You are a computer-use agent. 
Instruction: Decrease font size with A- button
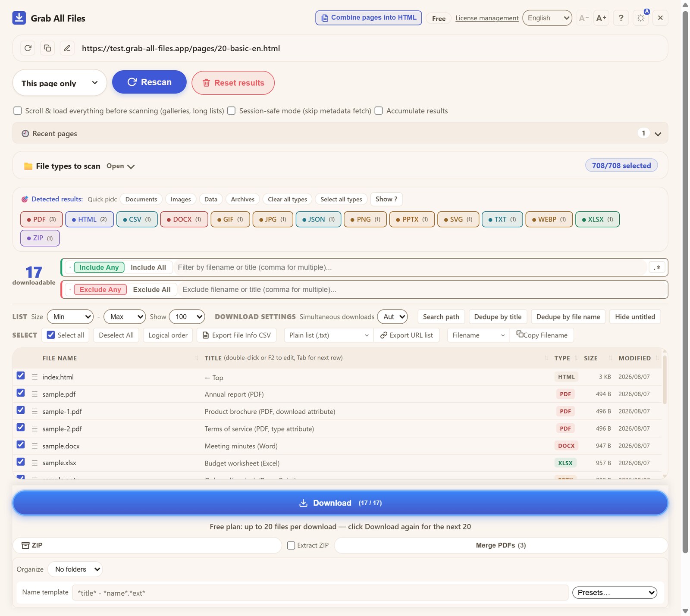[x=583, y=18]
